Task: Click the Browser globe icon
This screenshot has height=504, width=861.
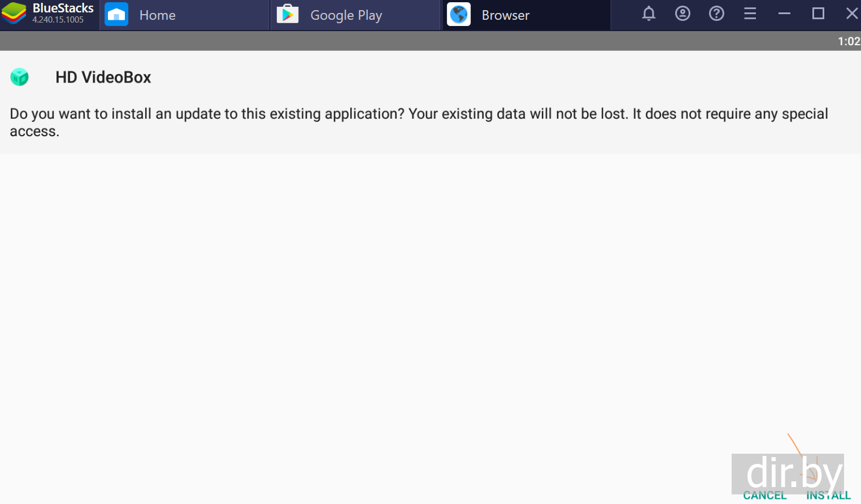Action: (x=459, y=15)
